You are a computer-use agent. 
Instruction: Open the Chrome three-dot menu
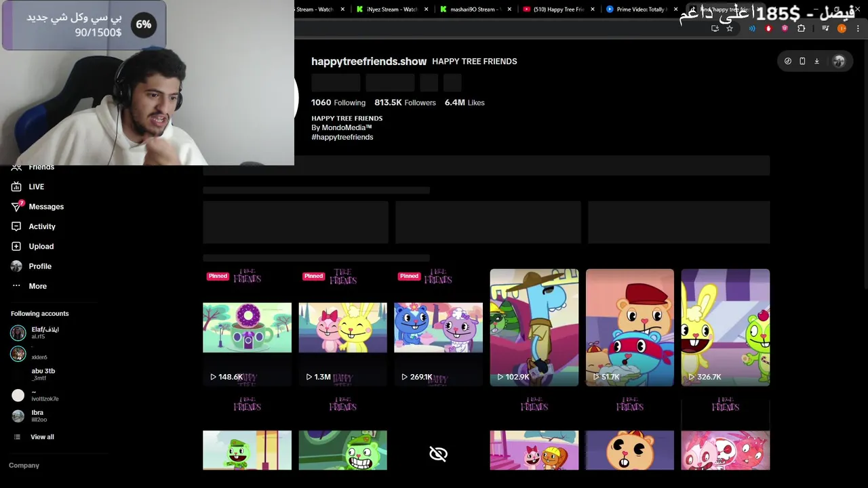858,28
